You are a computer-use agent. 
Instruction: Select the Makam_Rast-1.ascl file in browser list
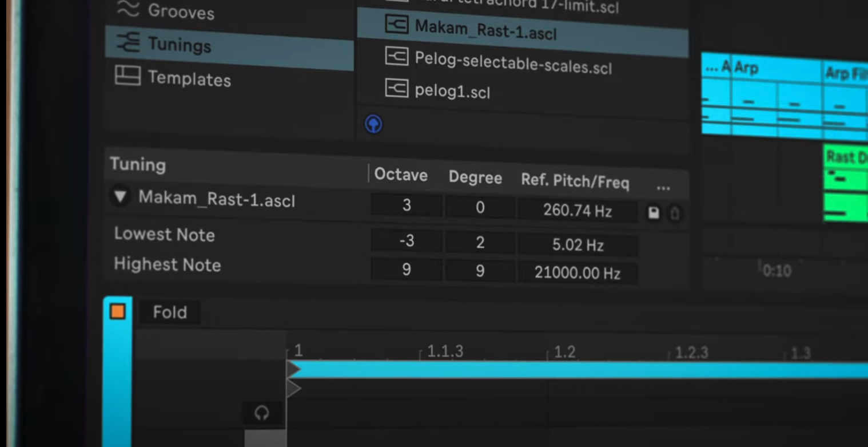[523, 31]
